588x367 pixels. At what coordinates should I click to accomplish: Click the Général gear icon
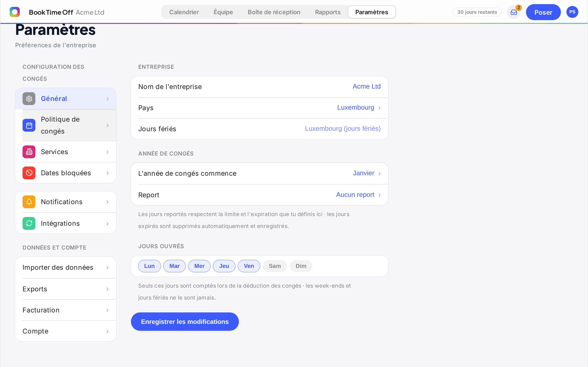tap(29, 99)
